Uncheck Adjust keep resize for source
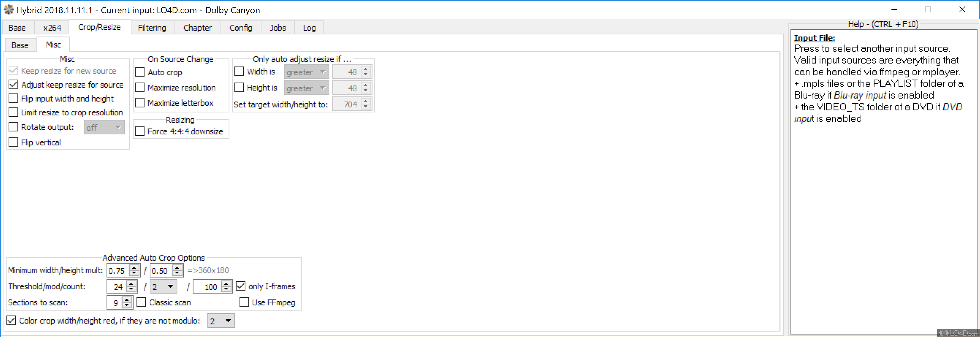Image resolution: width=980 pixels, height=337 pixels. pos(13,84)
